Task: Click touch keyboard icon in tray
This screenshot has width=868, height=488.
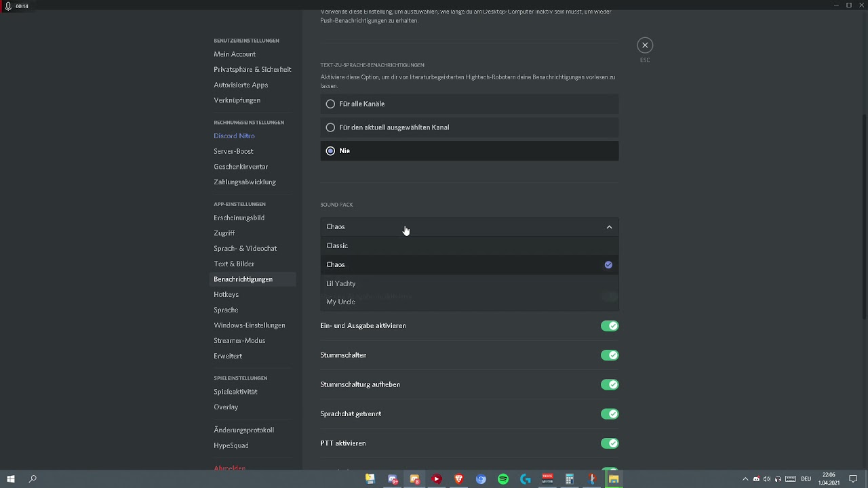Action: [x=791, y=479]
